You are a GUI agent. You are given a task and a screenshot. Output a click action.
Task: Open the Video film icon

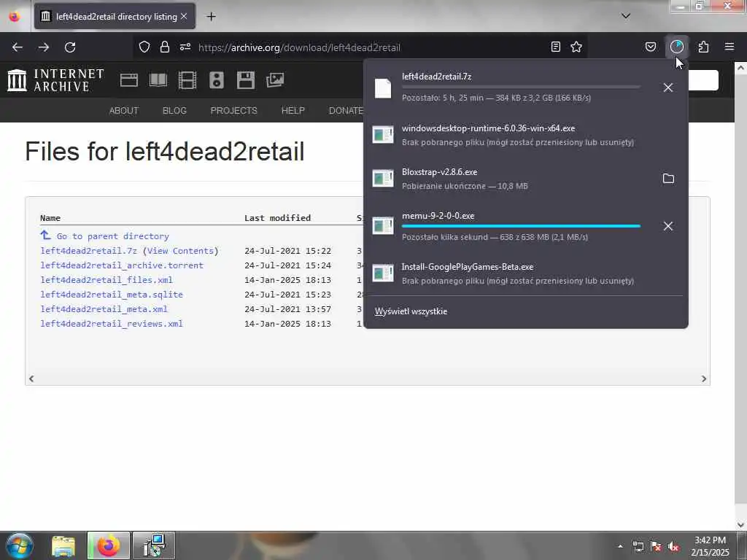point(187,80)
